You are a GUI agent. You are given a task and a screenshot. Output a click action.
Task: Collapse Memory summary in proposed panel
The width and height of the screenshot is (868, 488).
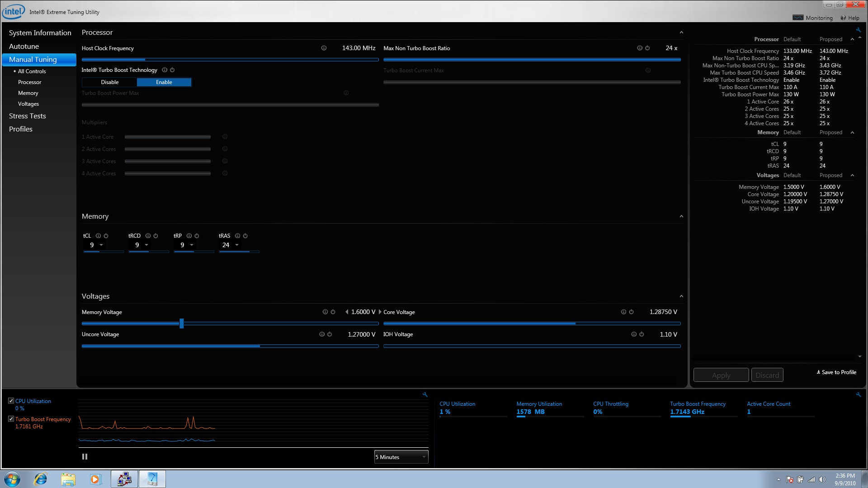coord(852,132)
